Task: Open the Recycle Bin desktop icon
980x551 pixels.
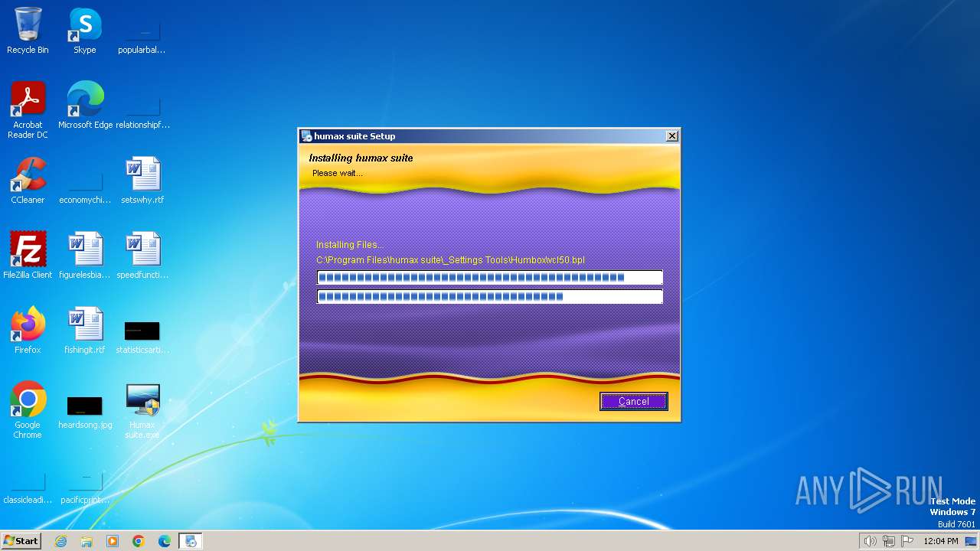Action: pos(28,31)
